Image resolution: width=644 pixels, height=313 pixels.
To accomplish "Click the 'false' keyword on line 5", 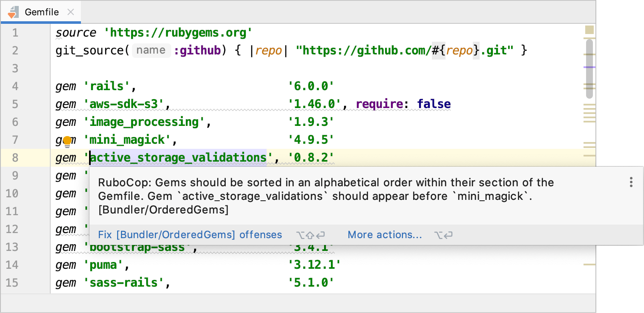I will [x=434, y=104].
